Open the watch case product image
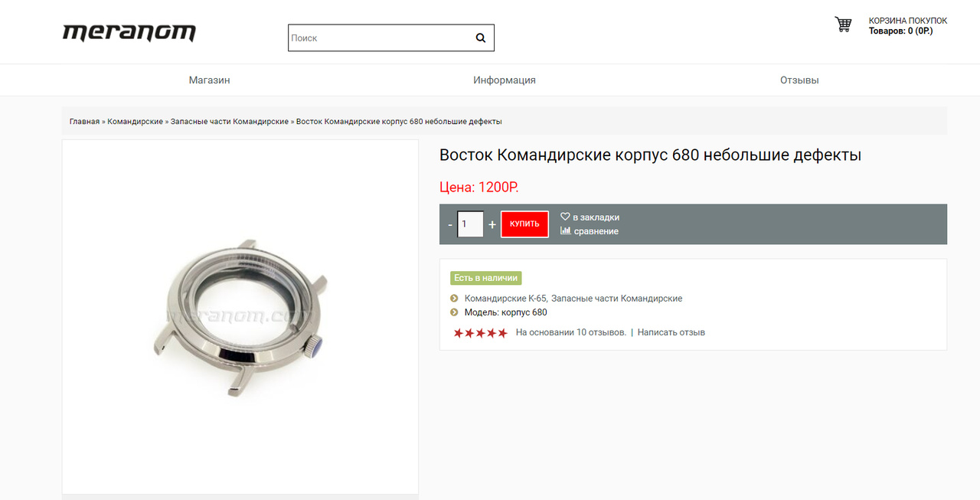 tap(240, 316)
